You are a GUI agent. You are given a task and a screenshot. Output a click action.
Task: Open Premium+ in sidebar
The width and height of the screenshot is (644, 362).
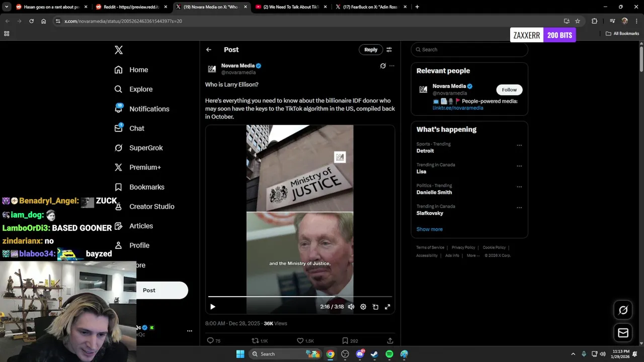tap(137, 167)
